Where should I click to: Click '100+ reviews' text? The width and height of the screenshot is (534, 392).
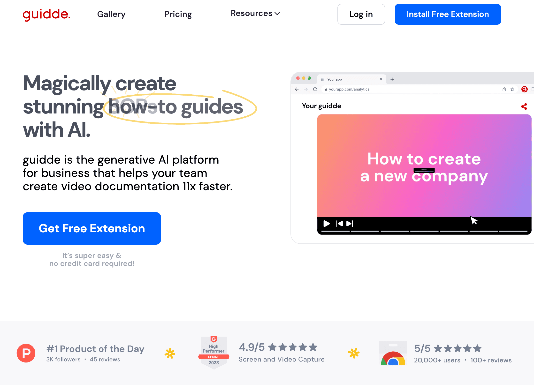491,360
